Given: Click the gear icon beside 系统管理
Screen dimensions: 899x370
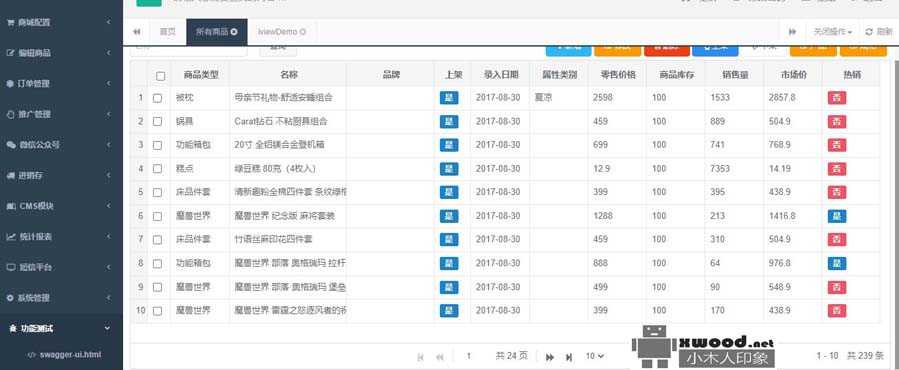Looking at the screenshot, I should pos(10,298).
